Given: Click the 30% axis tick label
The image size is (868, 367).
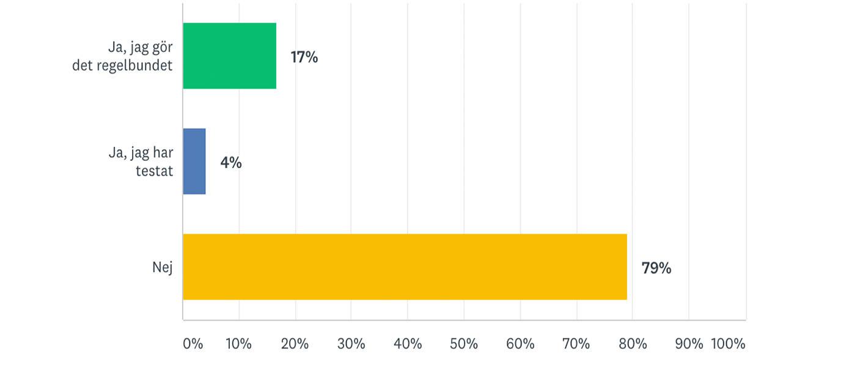Looking at the screenshot, I should (x=351, y=344).
